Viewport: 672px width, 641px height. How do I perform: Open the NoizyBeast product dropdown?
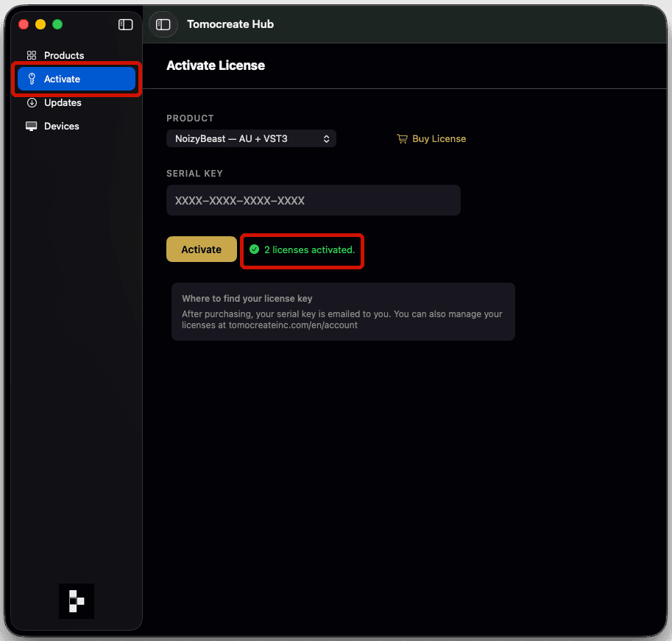pyautogui.click(x=251, y=138)
